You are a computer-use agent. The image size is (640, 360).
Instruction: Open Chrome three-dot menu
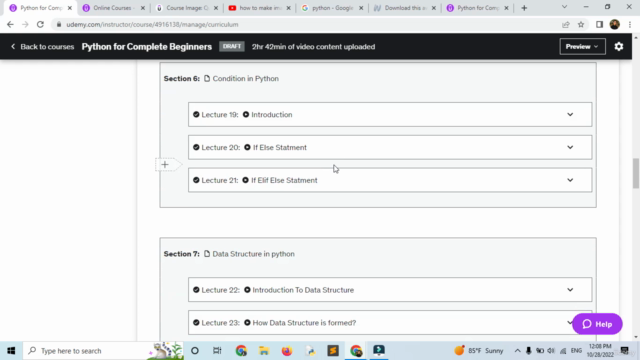[630, 24]
